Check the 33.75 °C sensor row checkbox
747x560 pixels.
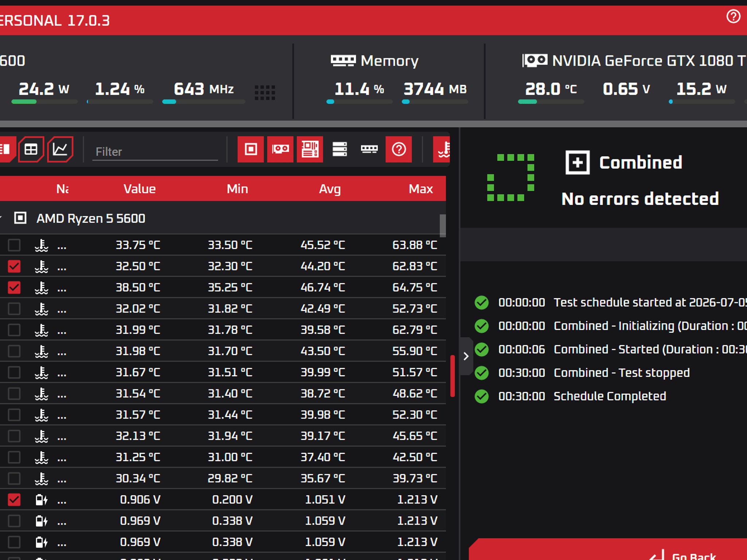point(14,245)
